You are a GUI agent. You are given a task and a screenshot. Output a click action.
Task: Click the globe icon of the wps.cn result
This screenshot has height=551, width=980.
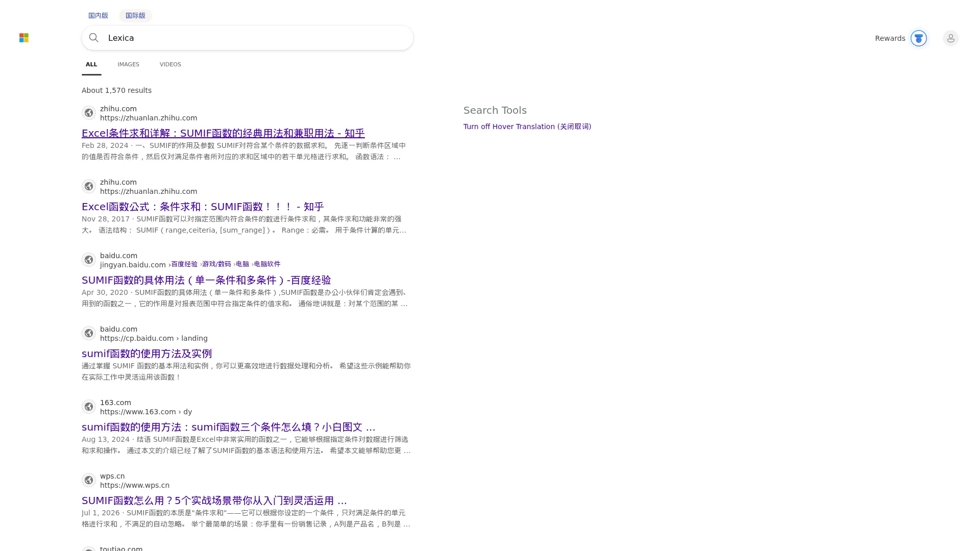pyautogui.click(x=89, y=480)
